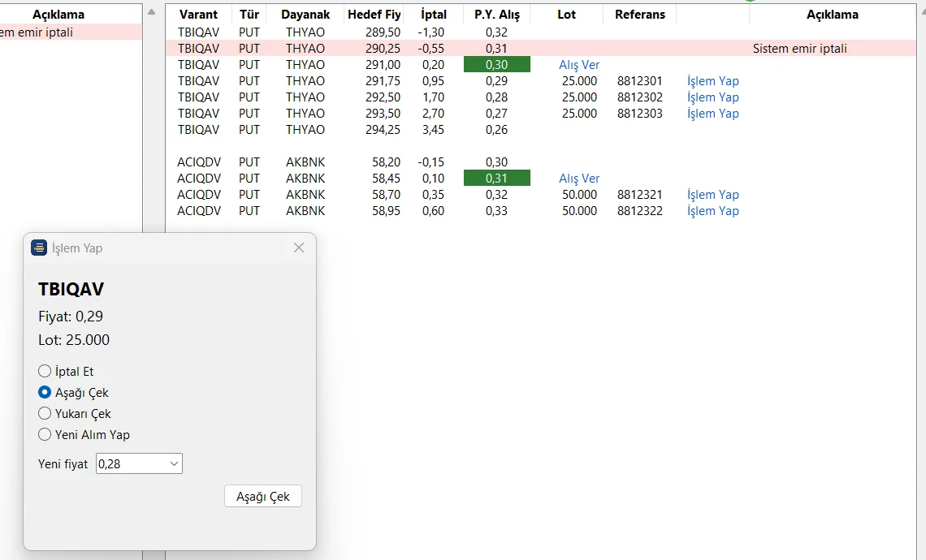Click the reference number 8812301 cell
The width and height of the screenshot is (926, 560).
tap(639, 81)
